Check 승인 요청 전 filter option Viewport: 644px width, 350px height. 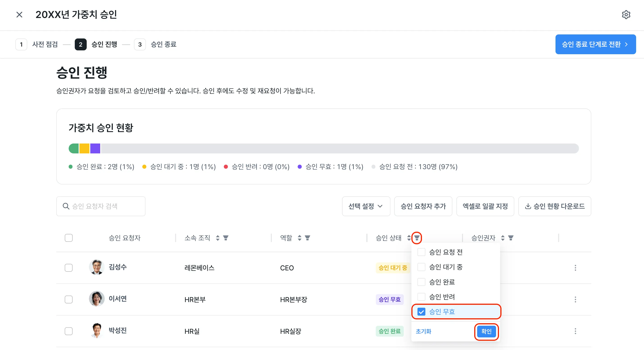pyautogui.click(x=421, y=252)
